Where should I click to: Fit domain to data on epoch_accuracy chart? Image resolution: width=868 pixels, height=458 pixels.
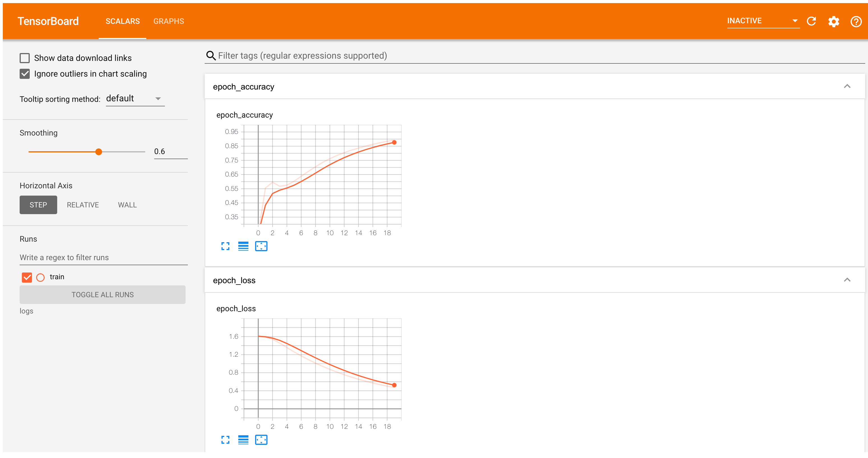pyautogui.click(x=261, y=246)
